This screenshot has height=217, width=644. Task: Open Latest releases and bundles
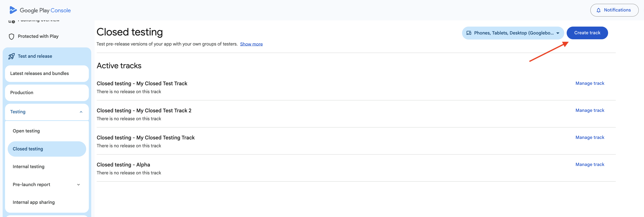point(47,74)
